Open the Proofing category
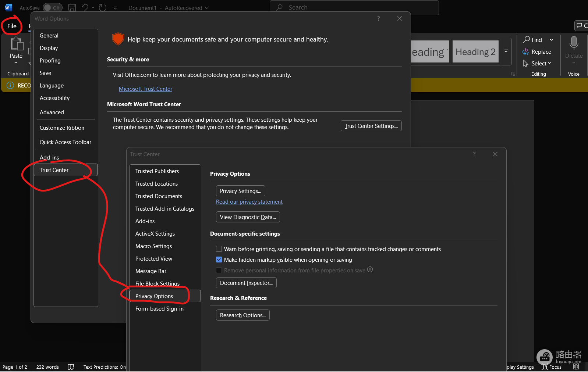The height and width of the screenshot is (372, 588). (x=66, y=61)
